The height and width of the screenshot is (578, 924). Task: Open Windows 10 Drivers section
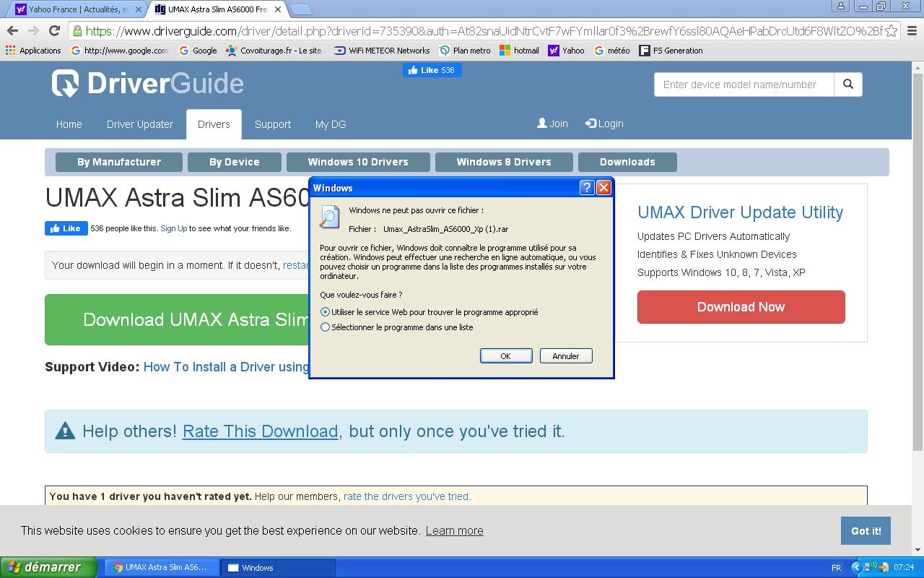pos(358,162)
